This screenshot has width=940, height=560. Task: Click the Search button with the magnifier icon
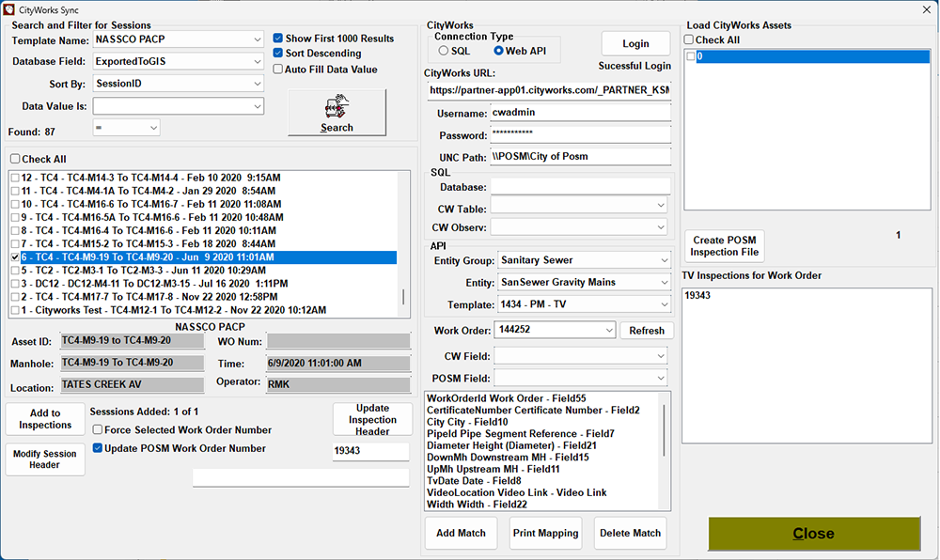[x=337, y=113]
